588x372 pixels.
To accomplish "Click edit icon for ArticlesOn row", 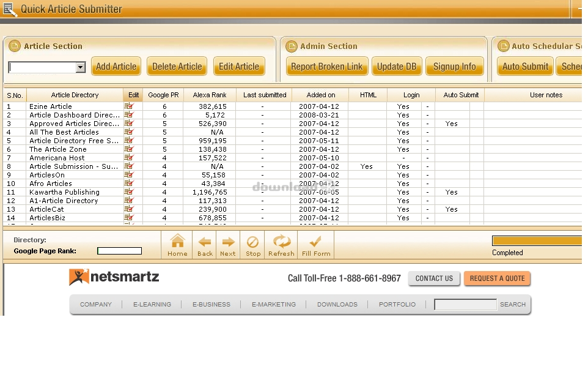I will coord(129,175).
